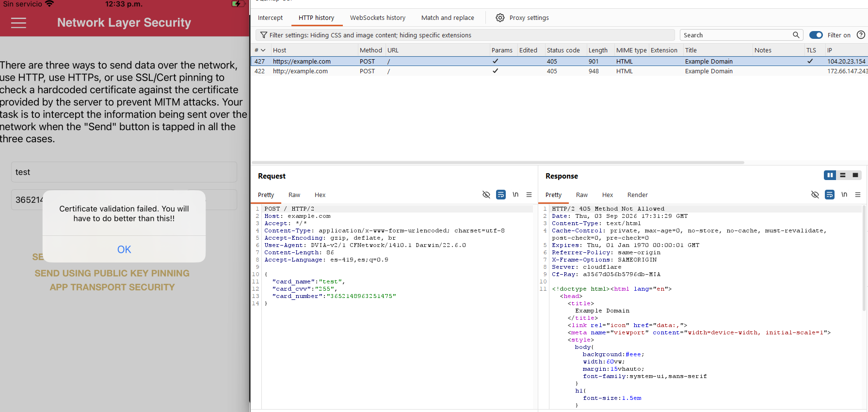Toggle non-printable characters in Request panel
Screen dimensions: 868x412
(486, 195)
